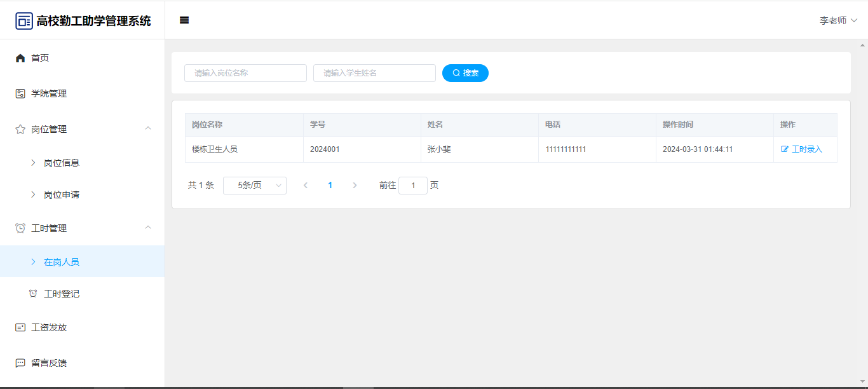Click the clock icon beside 工时登记
This screenshot has height=389, width=868.
point(33,294)
